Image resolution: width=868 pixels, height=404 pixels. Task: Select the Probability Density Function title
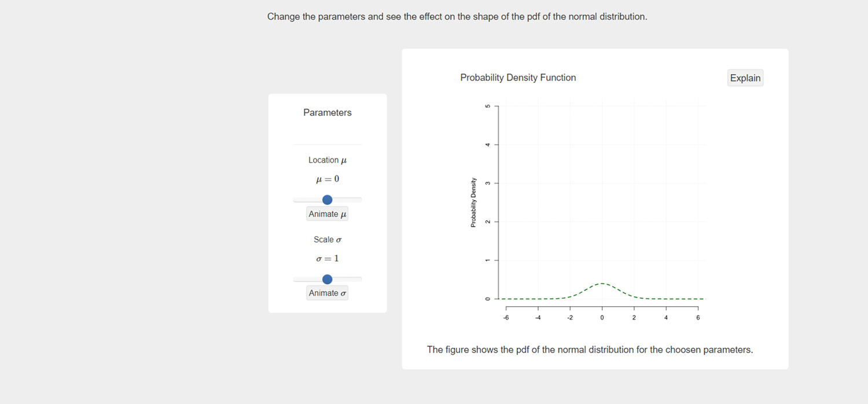[518, 78]
